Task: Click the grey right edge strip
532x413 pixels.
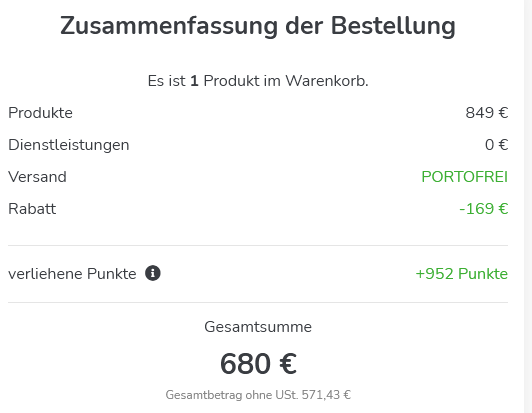Action: pyautogui.click(x=528, y=206)
